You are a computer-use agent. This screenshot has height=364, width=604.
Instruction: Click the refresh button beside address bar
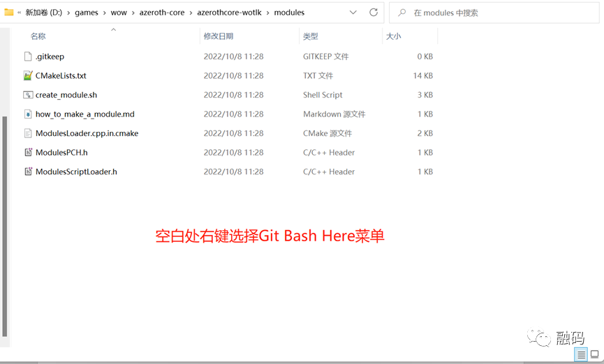click(x=374, y=13)
